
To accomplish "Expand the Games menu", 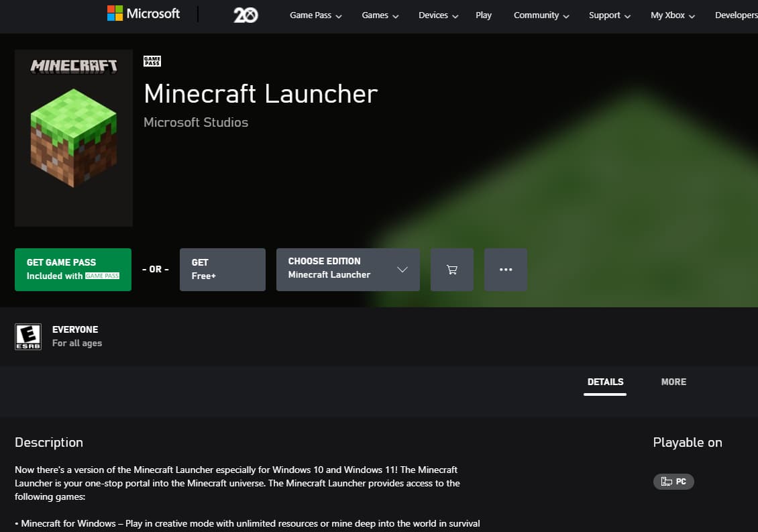I will pyautogui.click(x=380, y=15).
